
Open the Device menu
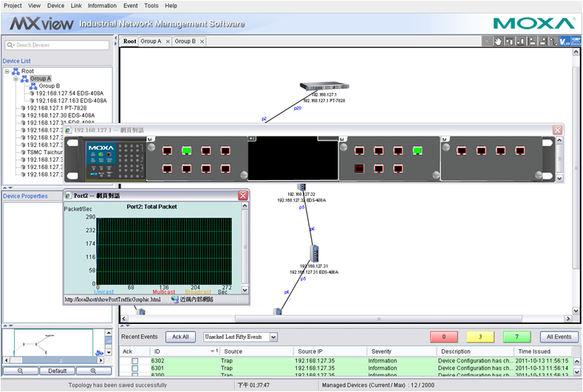[x=55, y=6]
